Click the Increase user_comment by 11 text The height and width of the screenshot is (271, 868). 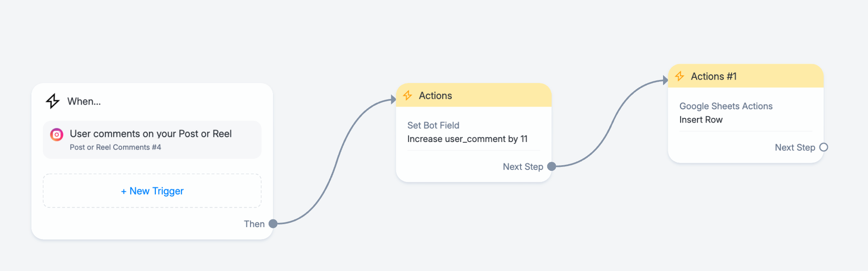pyautogui.click(x=467, y=139)
